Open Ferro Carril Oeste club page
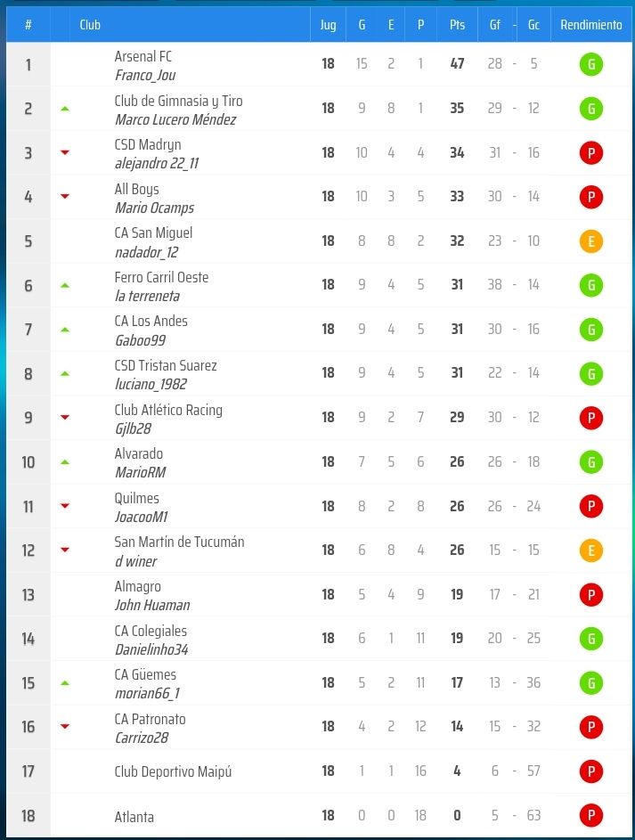Screen dimensions: 635x840 161,277
